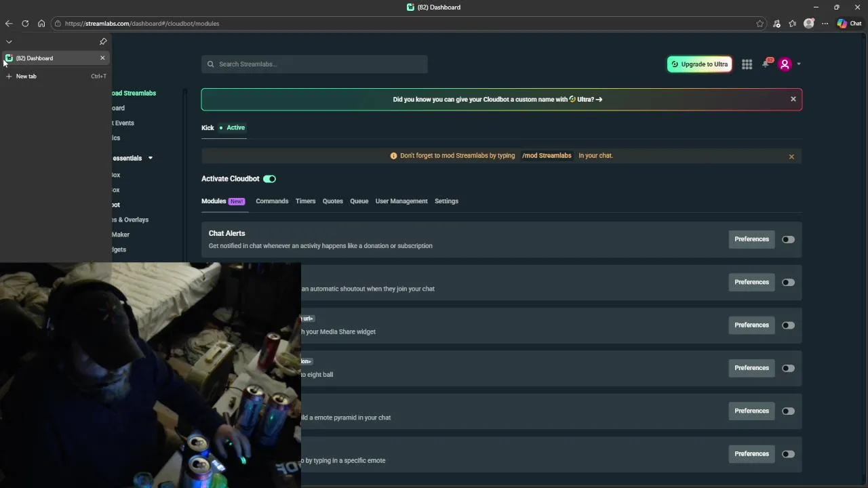868x488 pixels.
Task: Open Preferences for the automatic shoutout module
Action: pos(751,282)
